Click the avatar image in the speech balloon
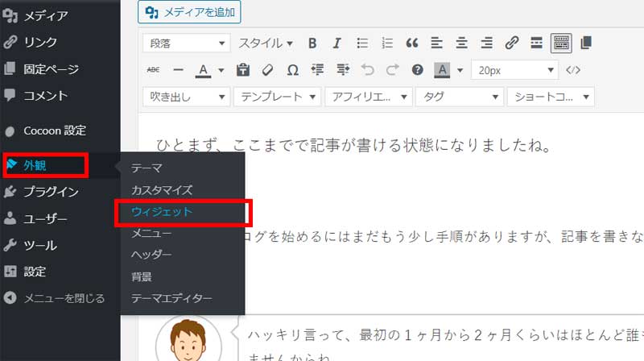The width and height of the screenshot is (644, 361). (x=188, y=340)
